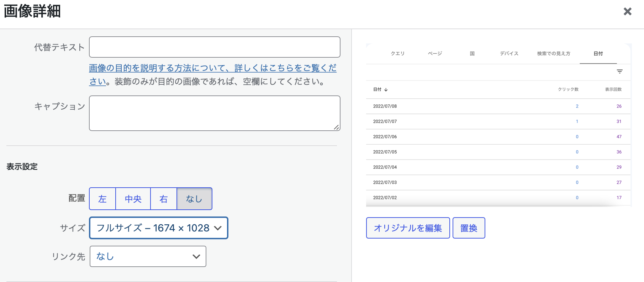Click impressions value 29 in the 2022/07/04 row
The height and width of the screenshot is (282, 644).
click(x=619, y=167)
